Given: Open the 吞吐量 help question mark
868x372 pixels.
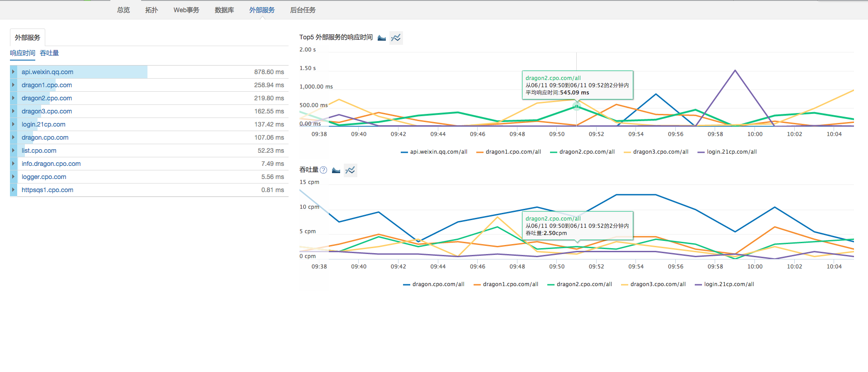Looking at the screenshot, I should (323, 170).
